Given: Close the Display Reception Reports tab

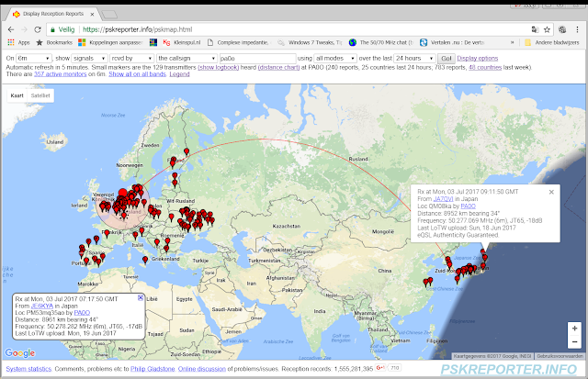Looking at the screenshot, I should pyautogui.click(x=92, y=15).
